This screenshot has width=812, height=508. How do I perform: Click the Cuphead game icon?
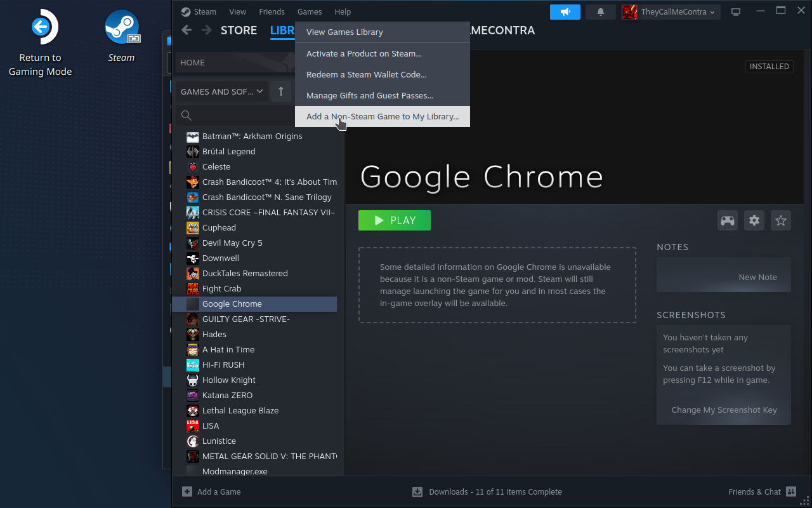(193, 227)
